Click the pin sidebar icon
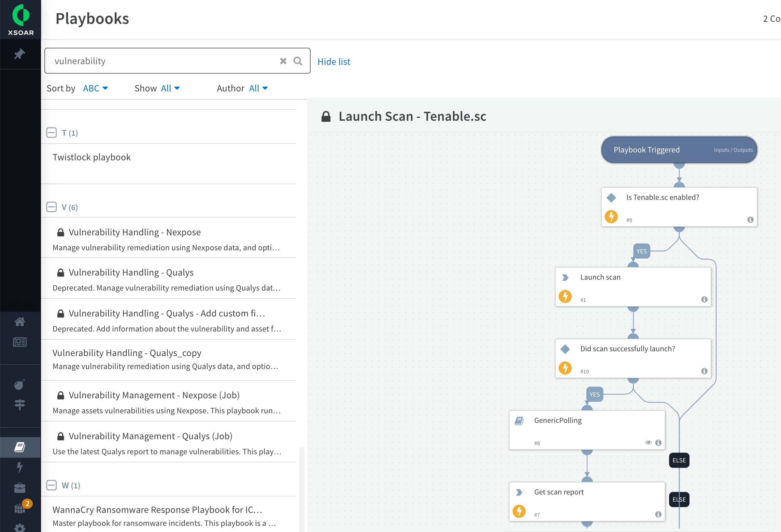The image size is (781, 532). tap(19, 54)
